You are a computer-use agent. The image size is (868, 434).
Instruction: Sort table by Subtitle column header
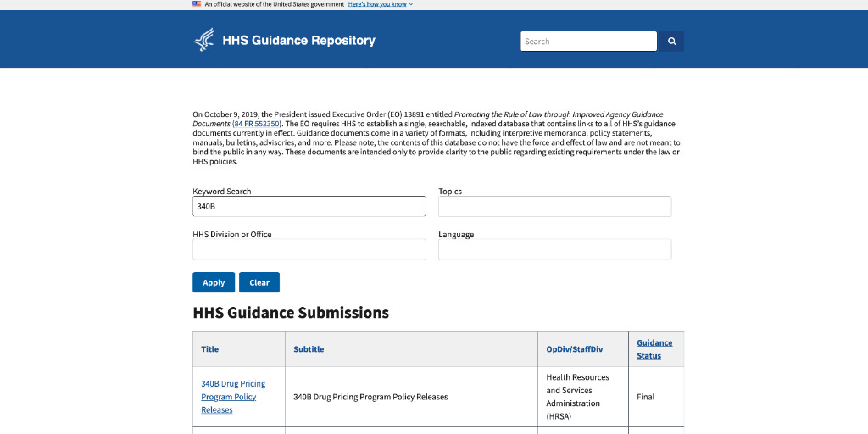pyautogui.click(x=309, y=349)
